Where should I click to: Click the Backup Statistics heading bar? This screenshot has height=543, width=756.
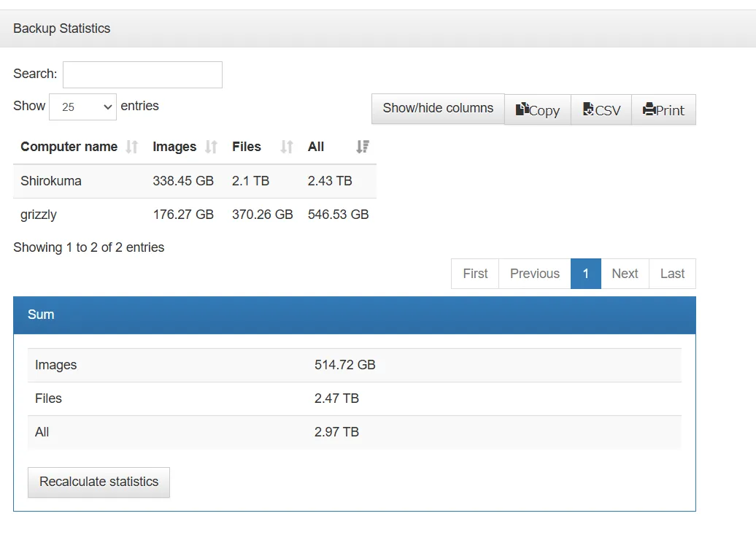click(x=377, y=29)
